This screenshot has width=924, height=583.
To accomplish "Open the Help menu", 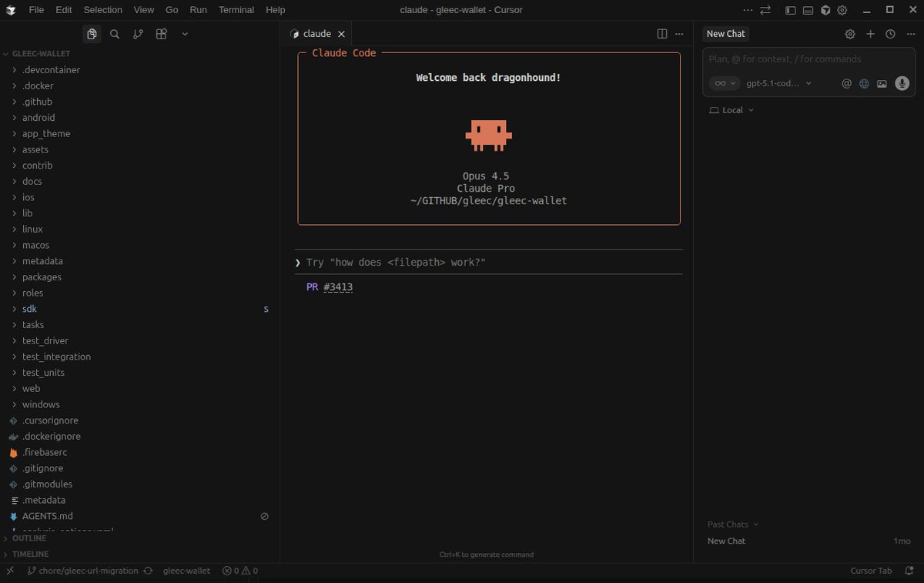I will pyautogui.click(x=275, y=10).
